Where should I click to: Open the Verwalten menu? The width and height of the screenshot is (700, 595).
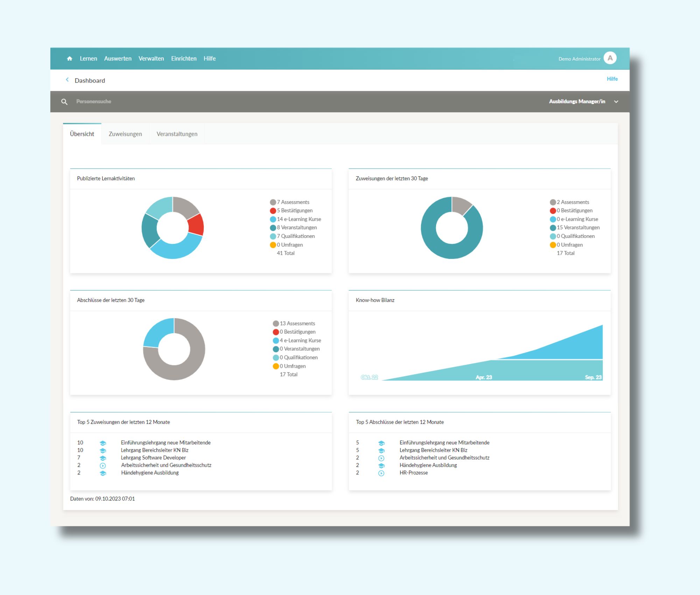point(151,58)
